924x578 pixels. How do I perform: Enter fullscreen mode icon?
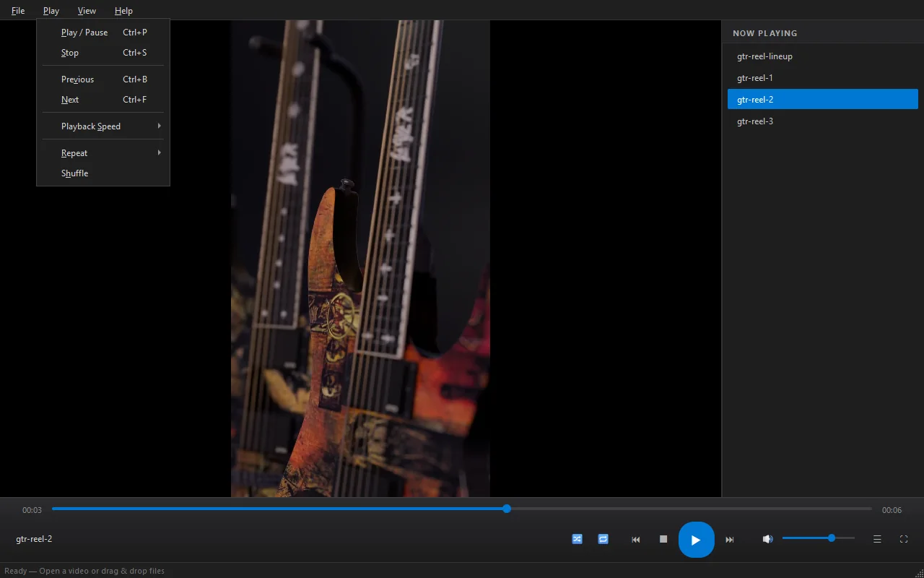(x=903, y=539)
